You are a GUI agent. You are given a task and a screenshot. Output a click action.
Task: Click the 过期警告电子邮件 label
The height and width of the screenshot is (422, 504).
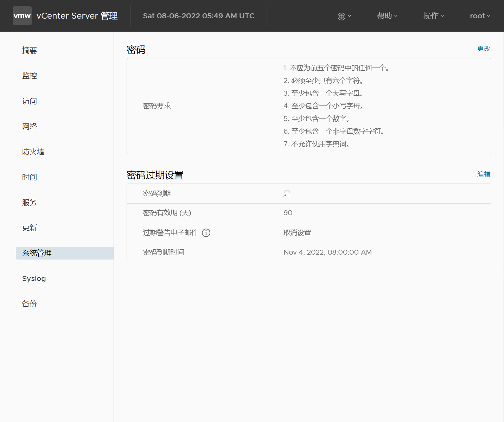tap(171, 233)
